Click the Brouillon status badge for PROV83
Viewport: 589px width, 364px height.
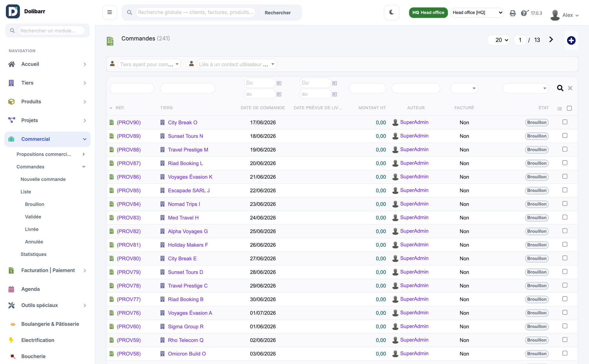pyautogui.click(x=536, y=218)
